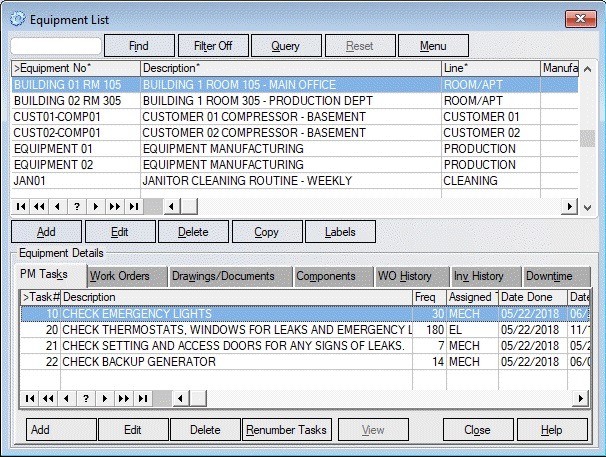The image size is (606, 457).
Task: Select task 22 CHECK BACKUP GENERATOR
Action: point(305,362)
